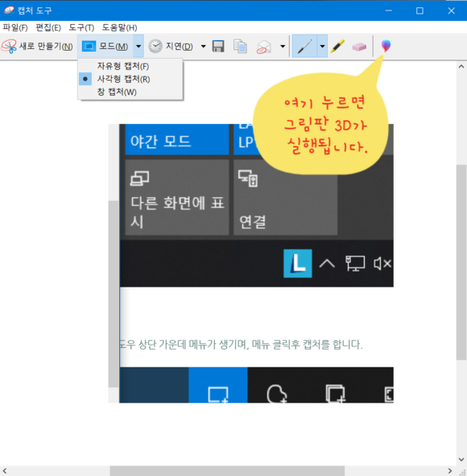Screen dimensions: 467x476
Task: Click the vertical scrollbar up arrow
Action: click(x=461, y=67)
